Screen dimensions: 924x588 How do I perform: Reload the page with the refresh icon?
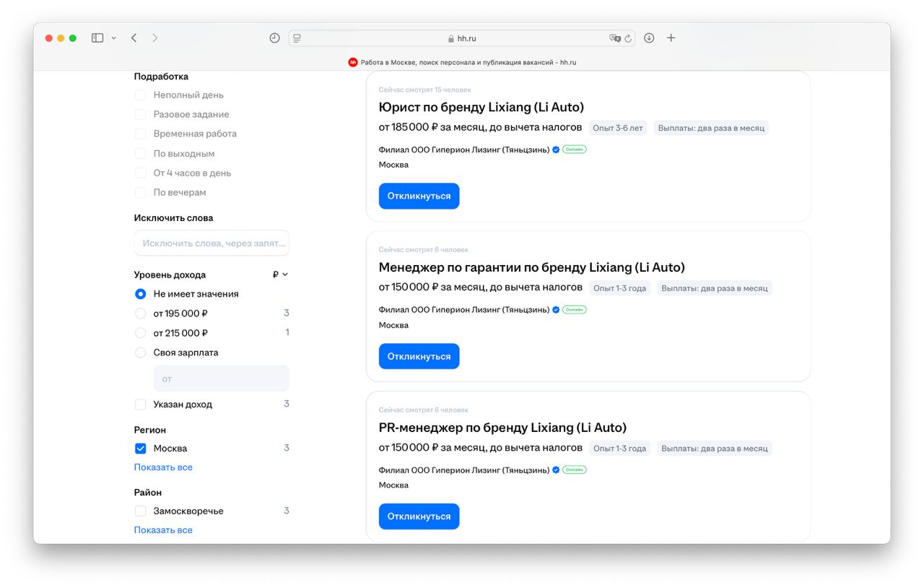(x=628, y=38)
